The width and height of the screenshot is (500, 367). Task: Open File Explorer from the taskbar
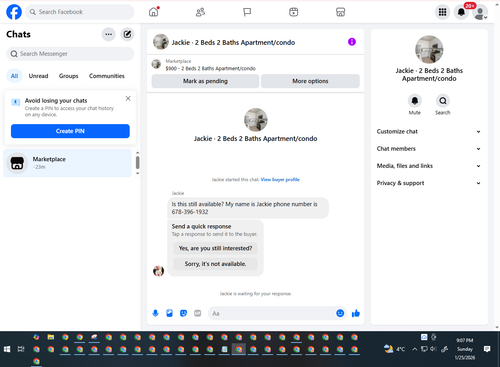tap(51, 337)
